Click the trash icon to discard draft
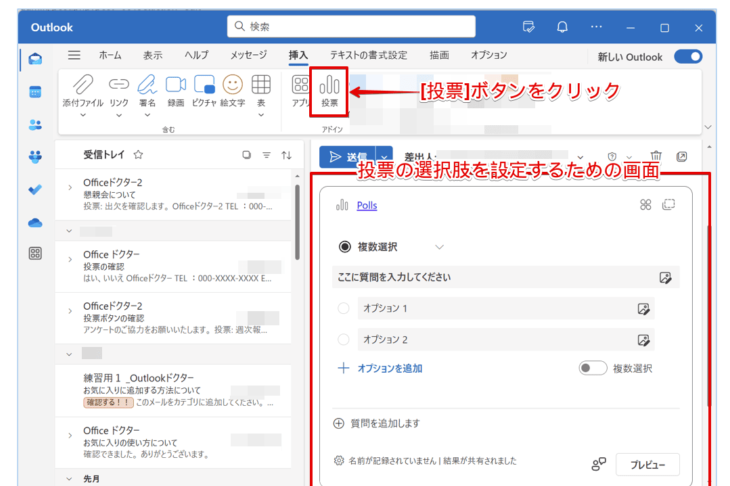The width and height of the screenshot is (730, 486). coord(656,156)
